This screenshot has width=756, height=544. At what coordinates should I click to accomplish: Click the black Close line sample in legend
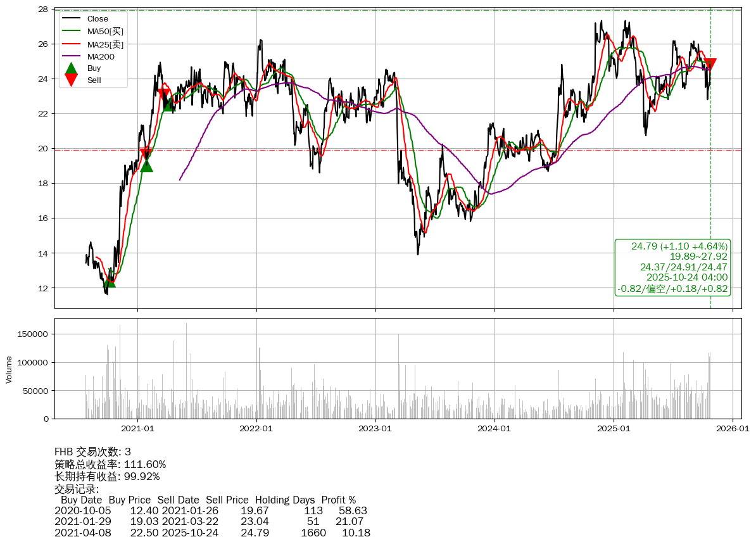[x=72, y=19]
